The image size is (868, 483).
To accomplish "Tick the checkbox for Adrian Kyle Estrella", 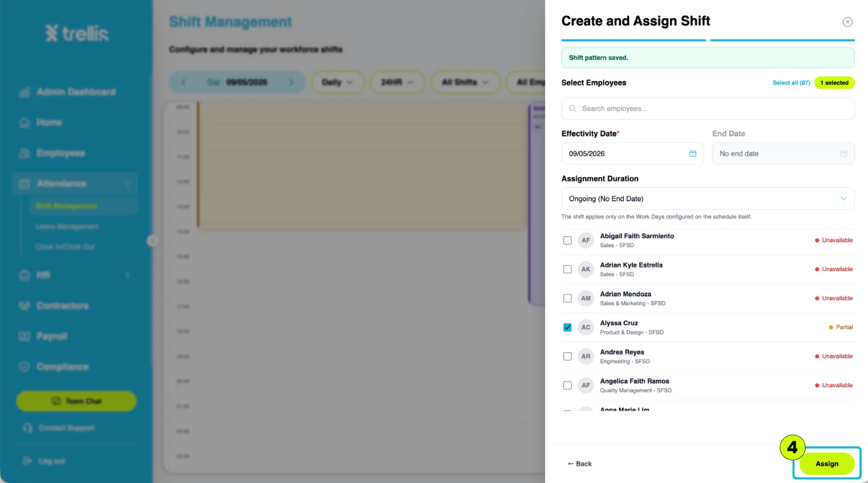I will (567, 269).
